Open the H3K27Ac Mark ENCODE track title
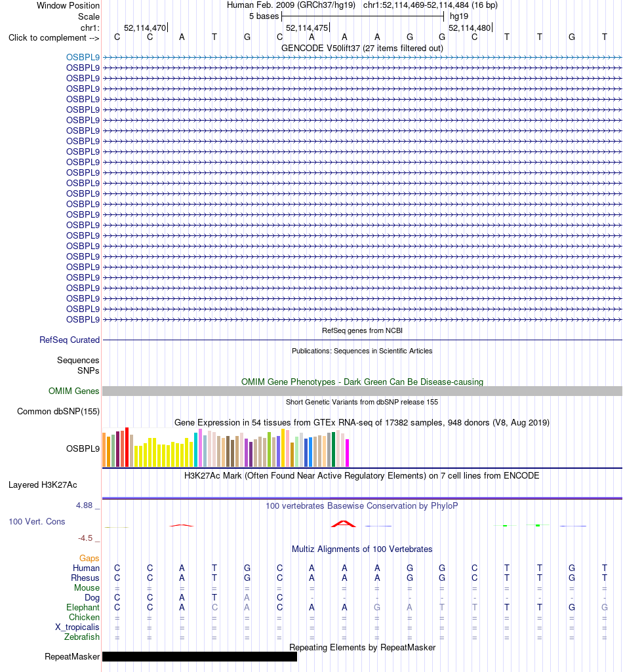 362,475
